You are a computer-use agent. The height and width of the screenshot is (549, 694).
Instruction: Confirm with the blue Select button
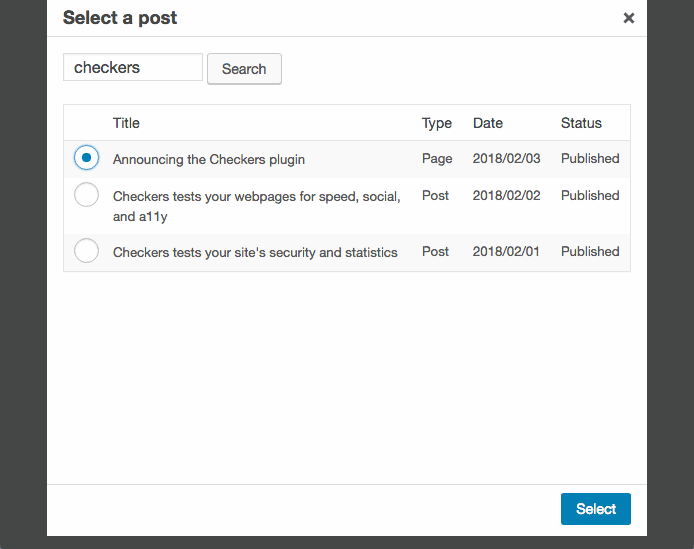[x=596, y=509]
